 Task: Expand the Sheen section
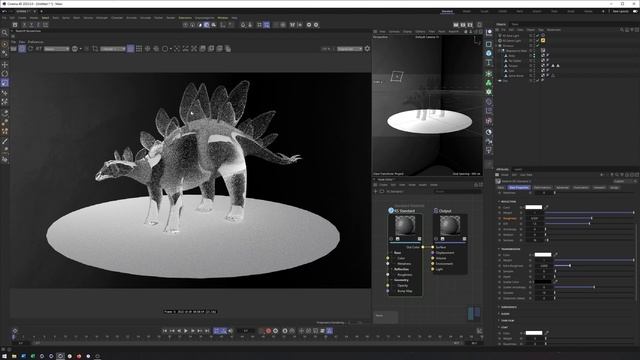pos(499,314)
